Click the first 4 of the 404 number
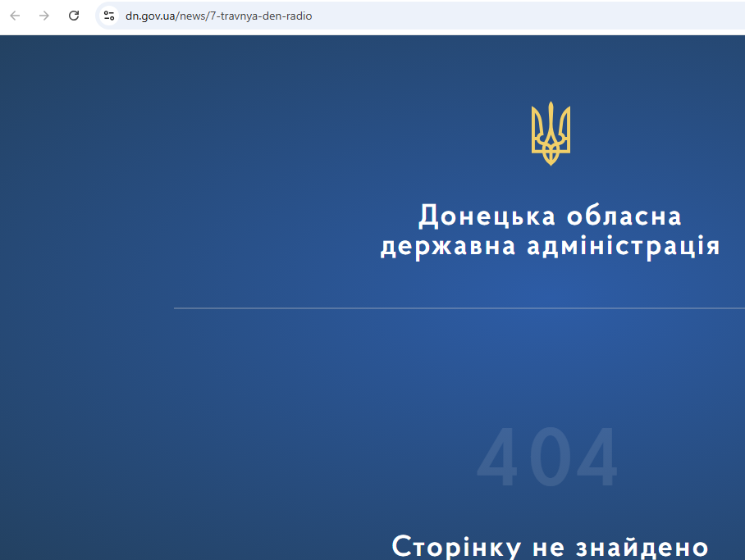 click(x=500, y=459)
